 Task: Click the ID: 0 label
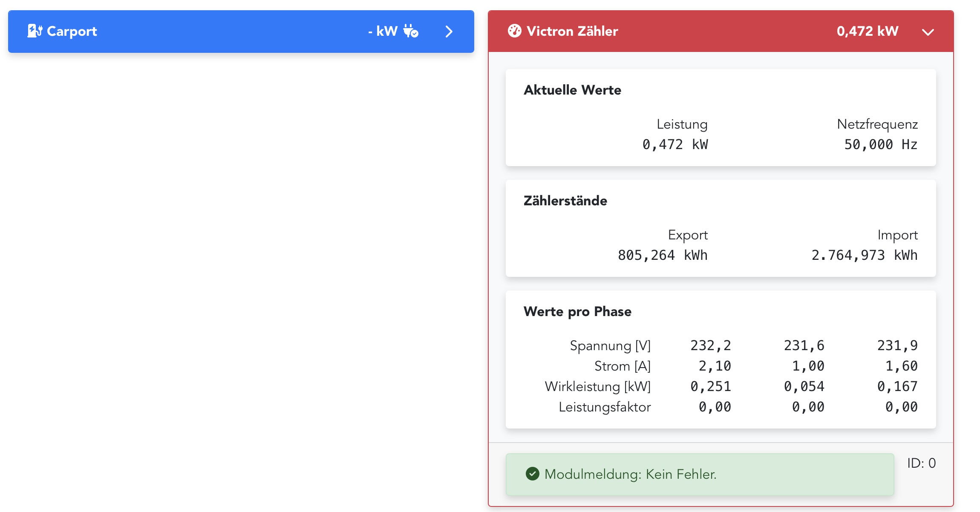[x=921, y=463]
